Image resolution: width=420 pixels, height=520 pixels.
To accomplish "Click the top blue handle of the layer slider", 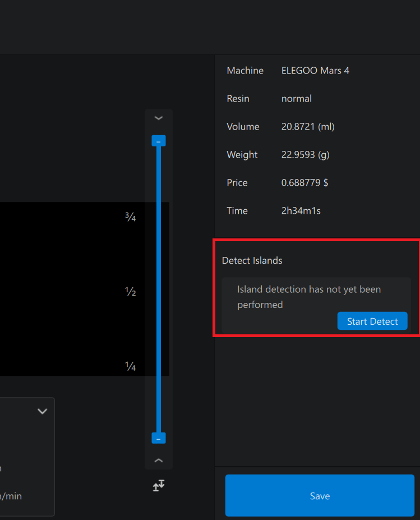I will [x=159, y=141].
